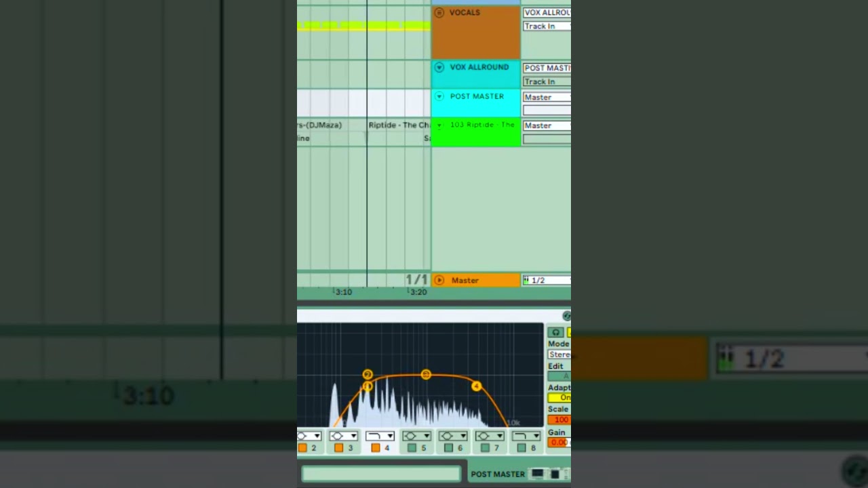Toggle Adaptive Q On button

coord(559,398)
